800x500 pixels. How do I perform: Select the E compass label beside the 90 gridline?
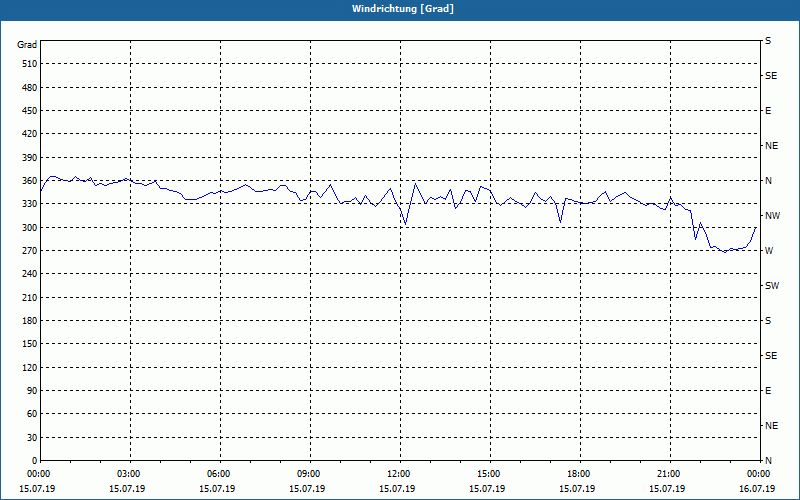[768, 391]
